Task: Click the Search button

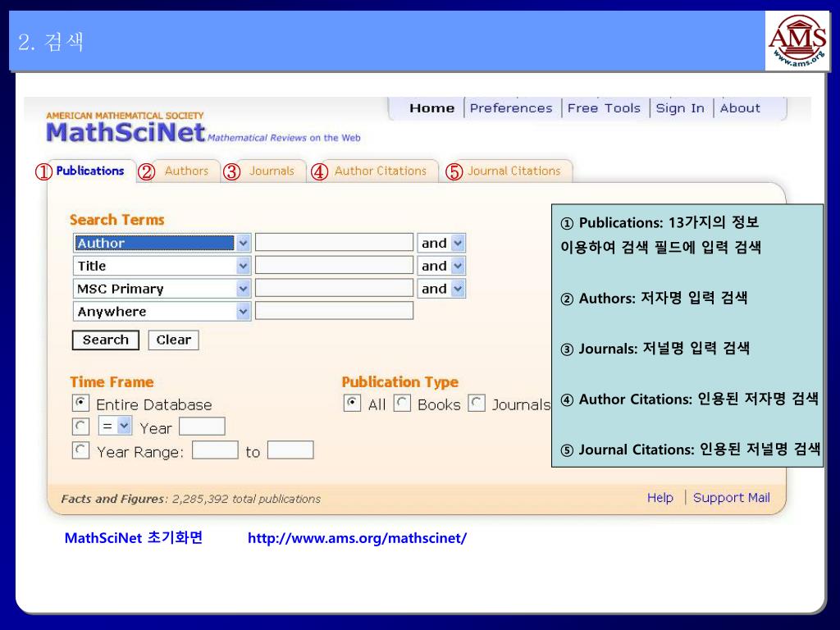Action: (106, 340)
